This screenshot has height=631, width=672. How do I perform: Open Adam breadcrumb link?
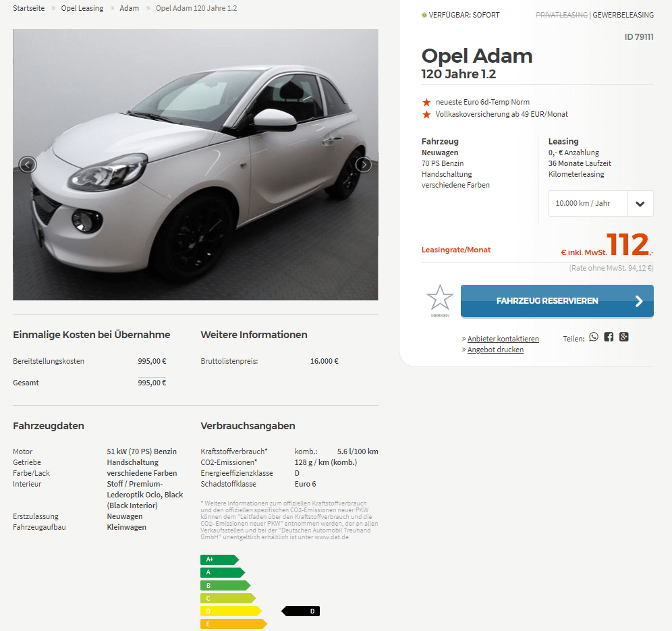pyautogui.click(x=130, y=8)
